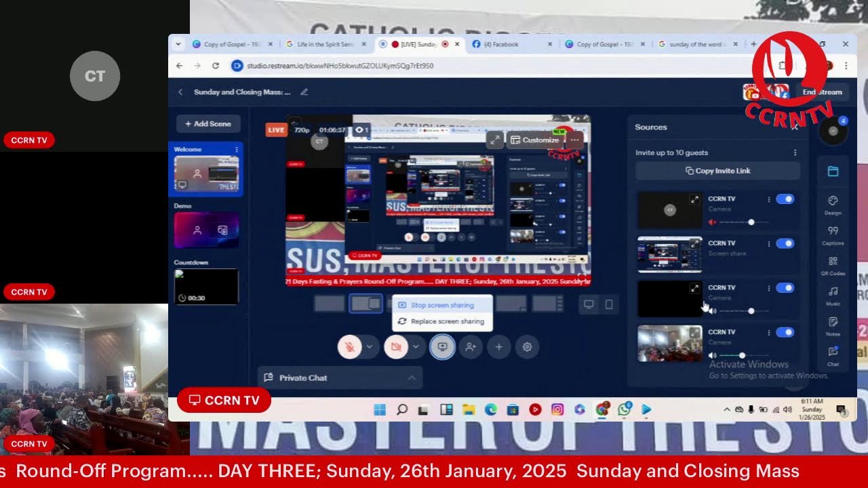This screenshot has width=868, height=488.
Task: Select the Welcome scene thumbnail
Action: (x=206, y=174)
